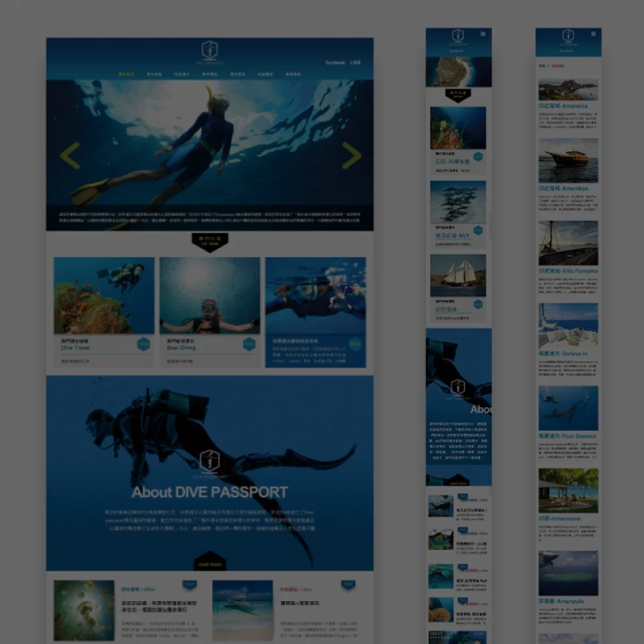Select the yellow highlighted first item in the desktop navigation bar
Image resolution: width=644 pixels, height=644 pixels.
[x=126, y=74]
